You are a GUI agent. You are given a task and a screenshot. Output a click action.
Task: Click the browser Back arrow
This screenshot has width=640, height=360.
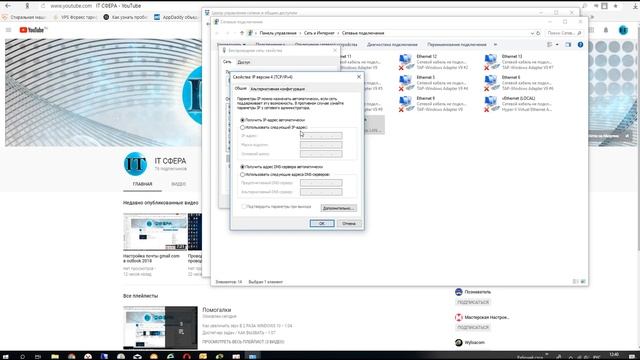[8, 6]
